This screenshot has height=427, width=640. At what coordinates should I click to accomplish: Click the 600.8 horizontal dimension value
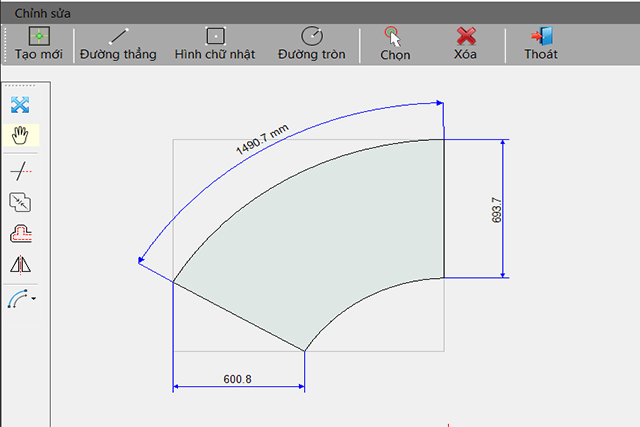237,379
